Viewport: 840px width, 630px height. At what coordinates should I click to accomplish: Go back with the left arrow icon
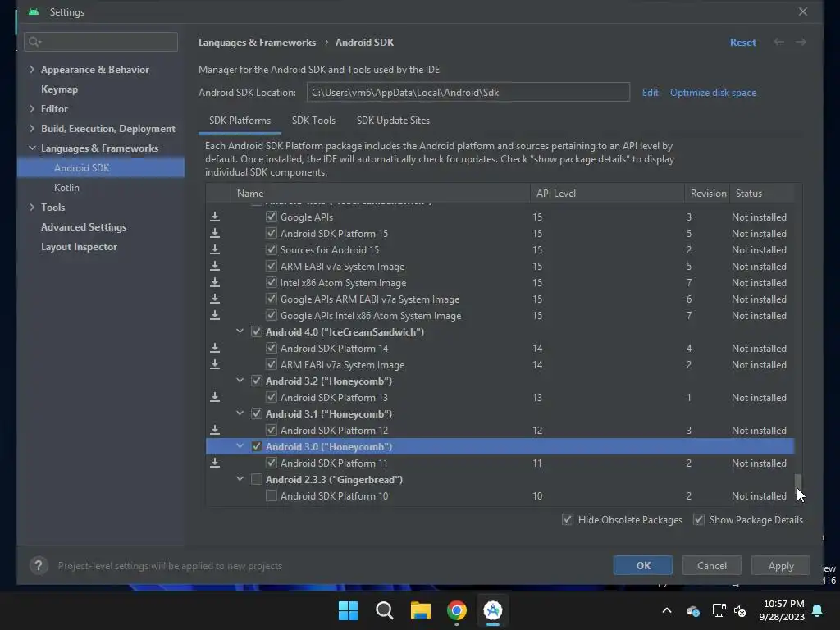point(779,43)
